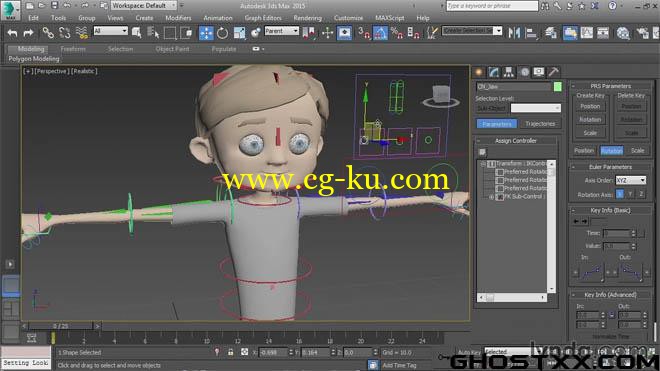
Task: Open the Motion command panel tab
Action: 524,72
